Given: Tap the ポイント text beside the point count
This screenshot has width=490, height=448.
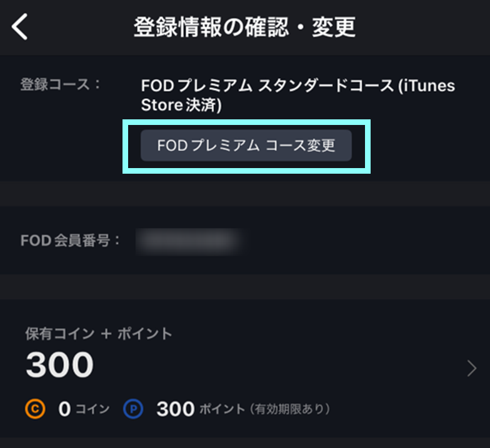Looking at the screenshot, I should pyautogui.click(x=222, y=410).
